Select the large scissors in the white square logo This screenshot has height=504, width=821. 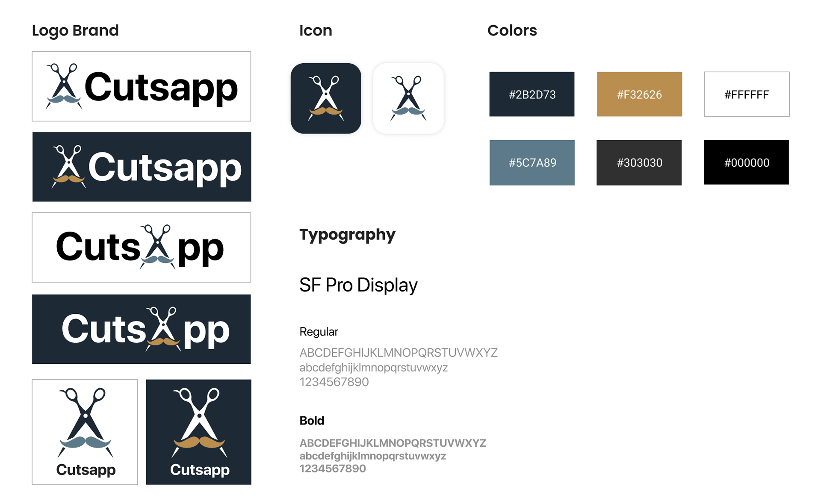[x=86, y=423]
